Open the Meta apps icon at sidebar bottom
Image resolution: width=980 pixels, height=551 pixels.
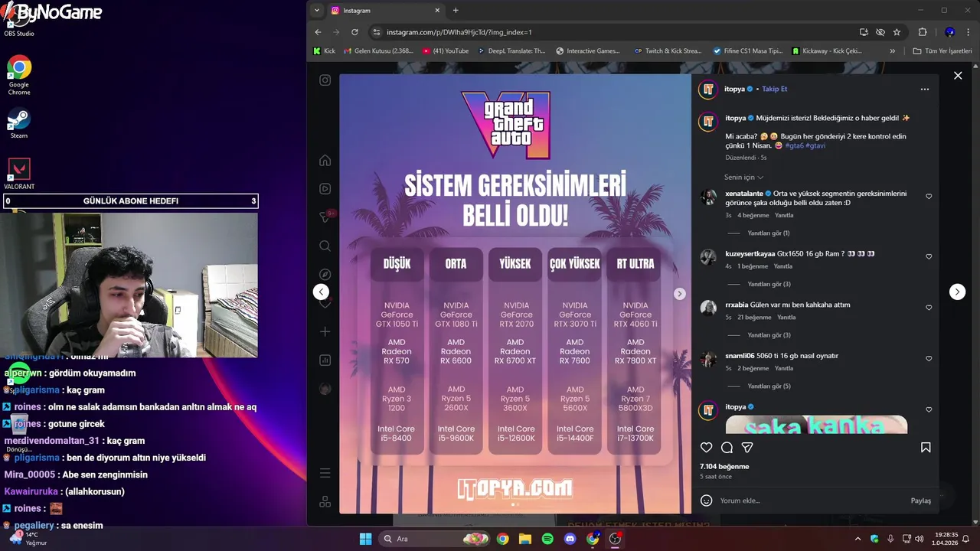pyautogui.click(x=325, y=502)
